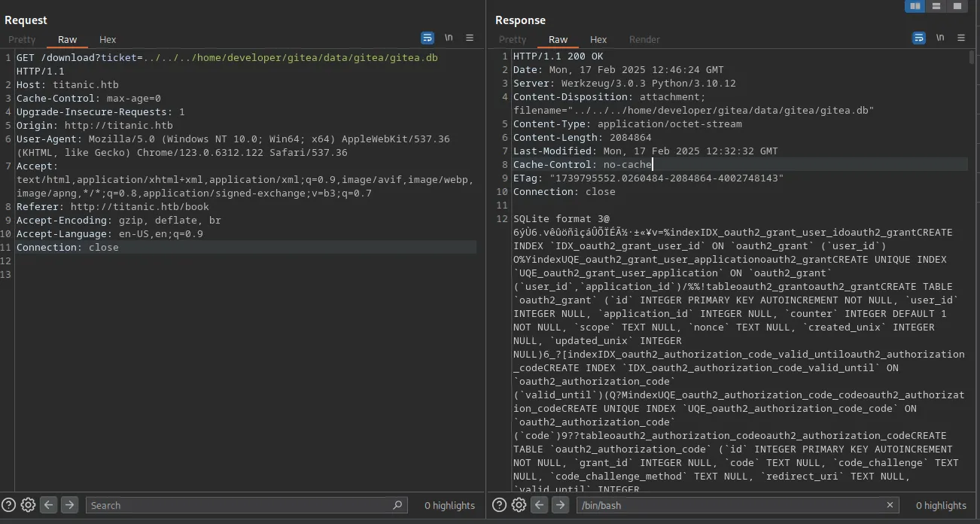This screenshot has width=980, height=524.
Task: Toggle word wrap icon in Request panel
Action: point(428,38)
